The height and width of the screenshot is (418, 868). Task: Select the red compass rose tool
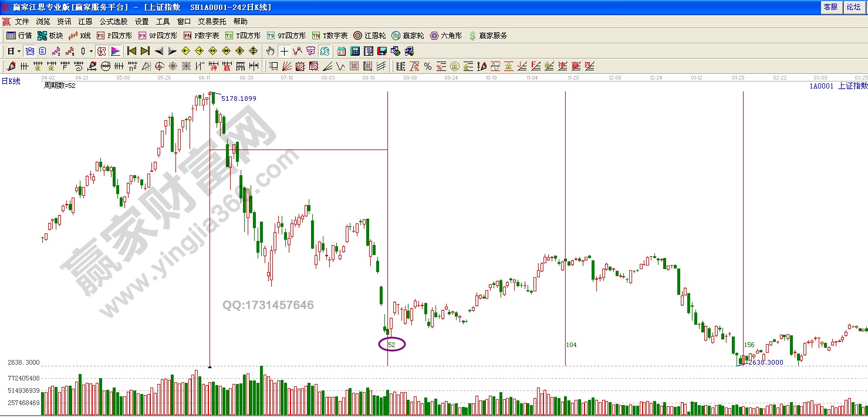(173, 66)
